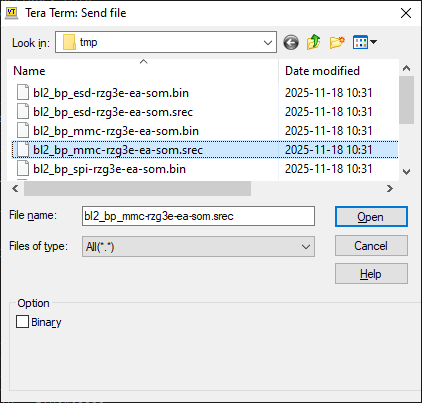Click the date of bl2_bp_esd-rzg3e-ea-som.srec
422x403 pixels.
point(328,112)
